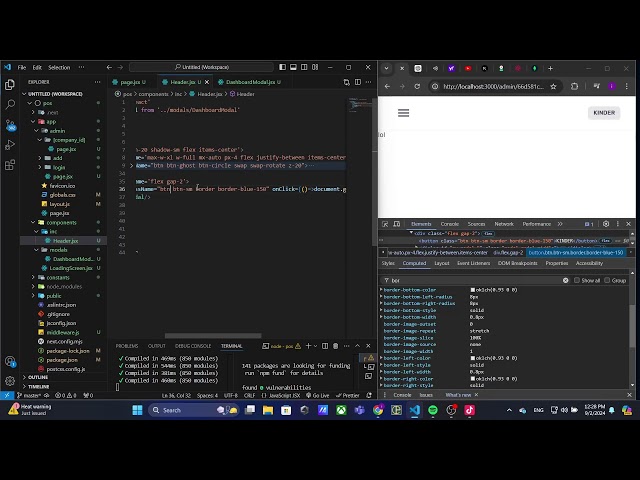
Task: Open the YouTube tab in Chrome
Action: click(x=468, y=69)
